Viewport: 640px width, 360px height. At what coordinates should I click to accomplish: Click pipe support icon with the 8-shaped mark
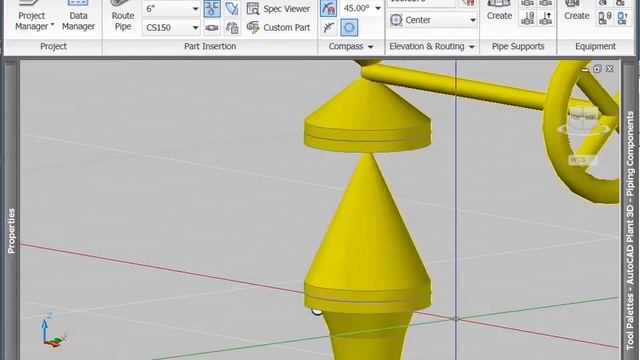528,18
